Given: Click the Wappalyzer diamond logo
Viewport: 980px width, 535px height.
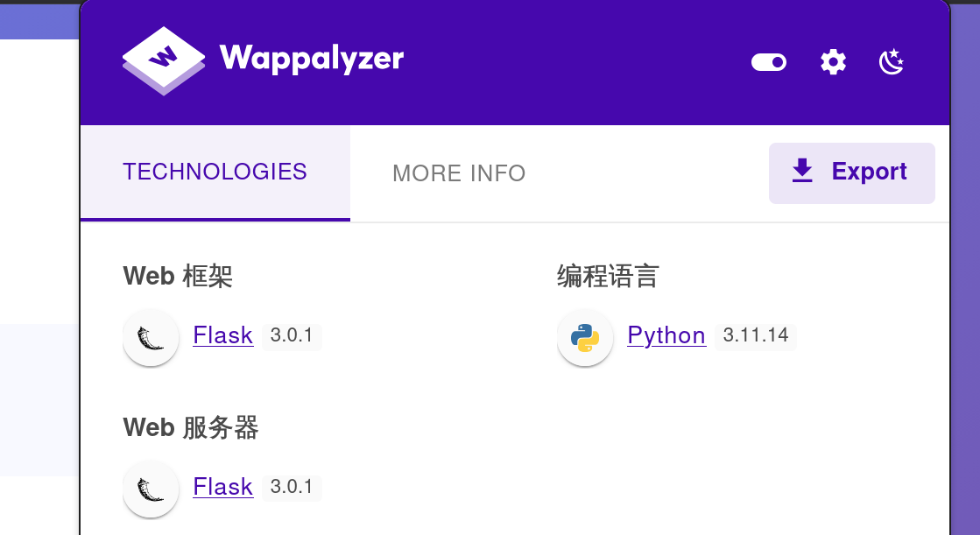Looking at the screenshot, I should click(x=163, y=61).
